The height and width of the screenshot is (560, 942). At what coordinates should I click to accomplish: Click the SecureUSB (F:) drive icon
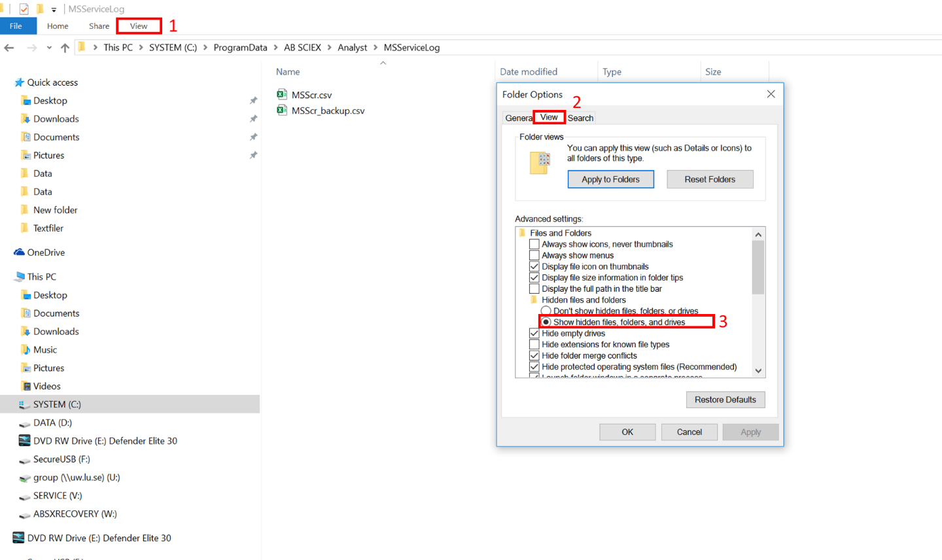25,460
